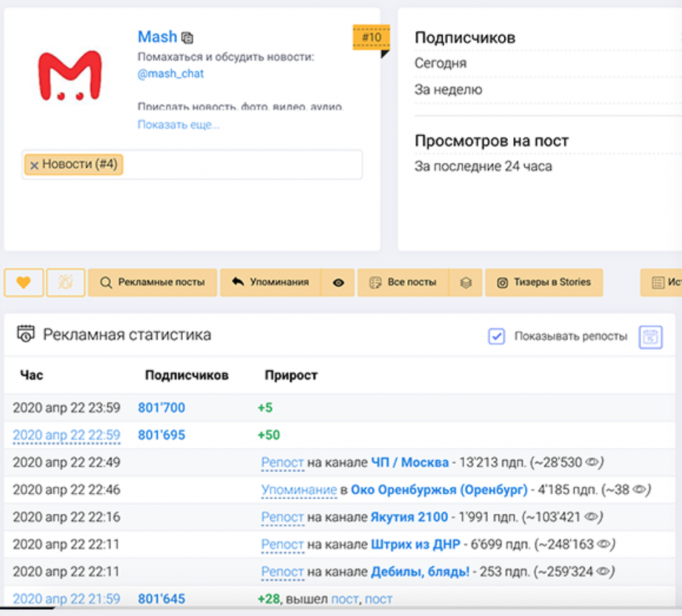
Task: Click the eye icon after ~248'163 views
Action: tap(603, 544)
